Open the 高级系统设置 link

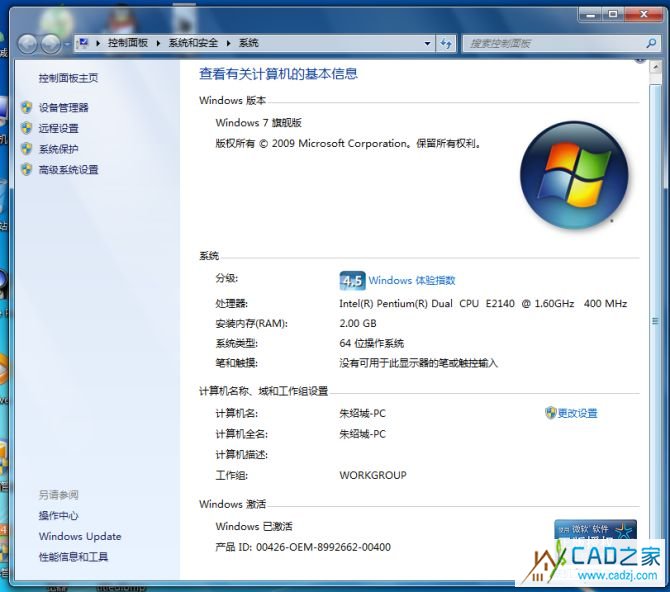pyautogui.click(x=68, y=170)
